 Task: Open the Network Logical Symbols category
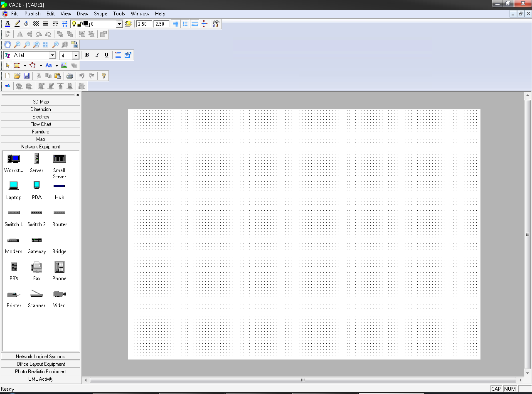click(x=41, y=357)
